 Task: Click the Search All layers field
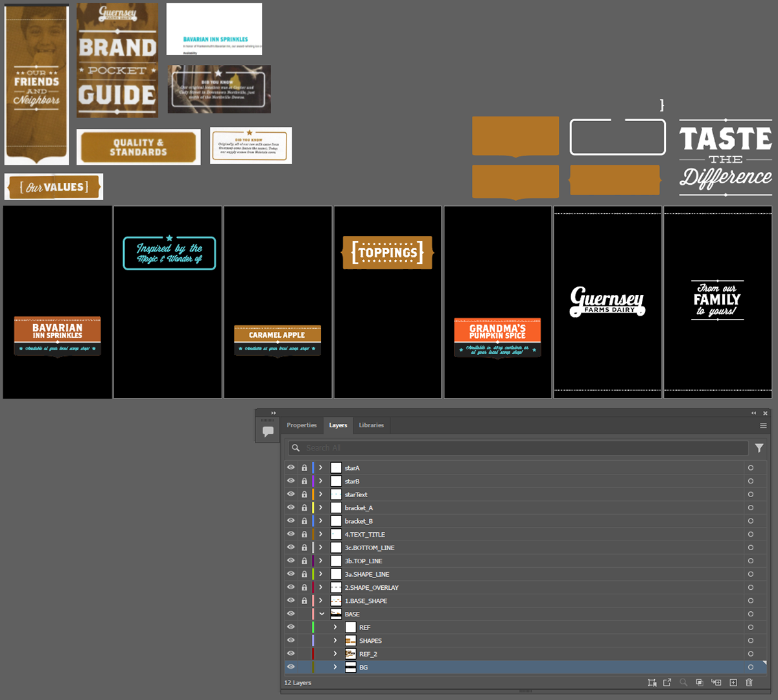519,448
